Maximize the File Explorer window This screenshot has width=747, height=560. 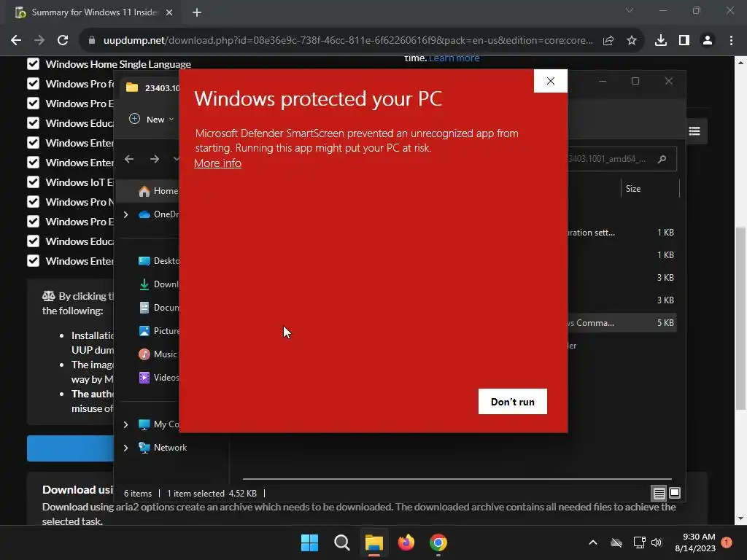coord(635,81)
